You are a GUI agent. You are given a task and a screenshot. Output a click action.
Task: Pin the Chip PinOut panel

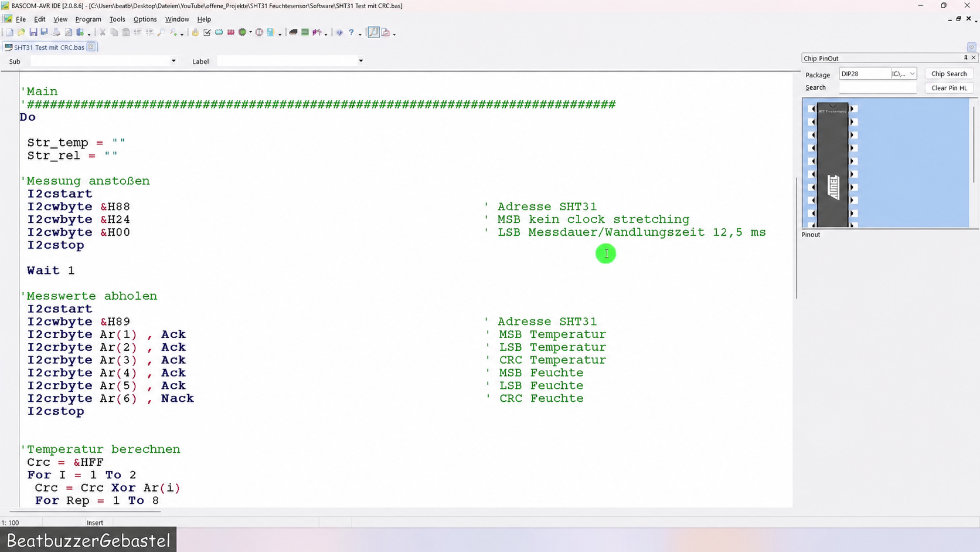tap(965, 57)
